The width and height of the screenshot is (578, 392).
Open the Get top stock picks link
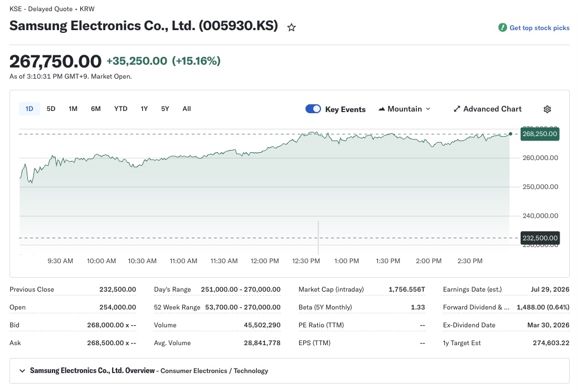[540, 28]
